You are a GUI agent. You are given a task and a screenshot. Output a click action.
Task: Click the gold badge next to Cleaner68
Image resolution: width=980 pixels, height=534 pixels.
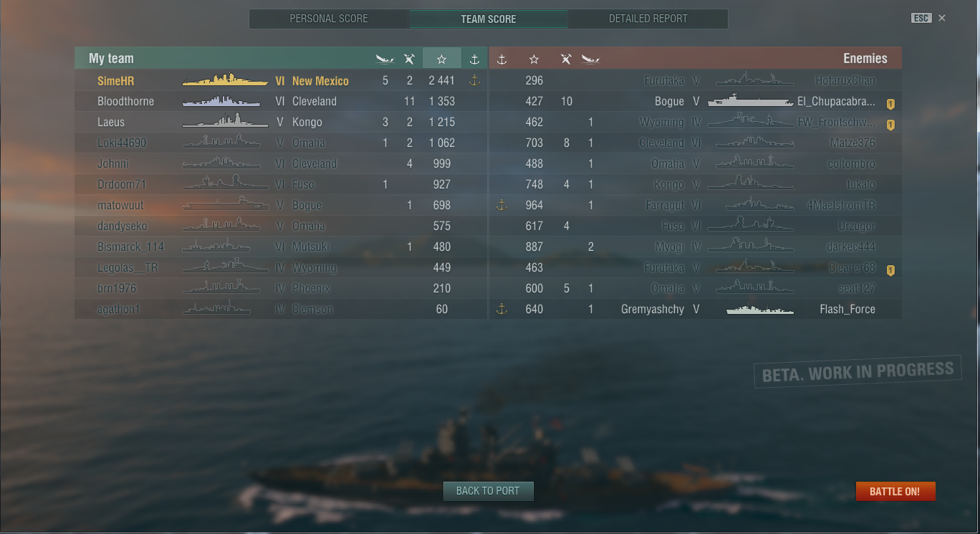point(890,270)
